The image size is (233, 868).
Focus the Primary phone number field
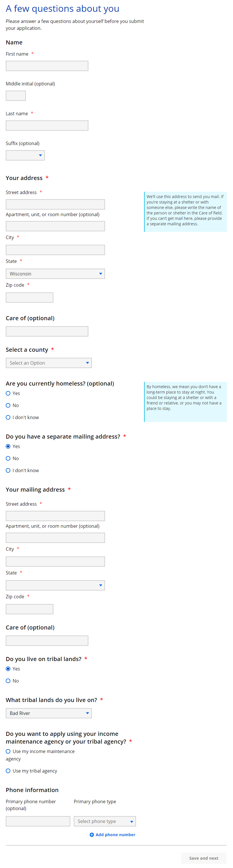38,821
